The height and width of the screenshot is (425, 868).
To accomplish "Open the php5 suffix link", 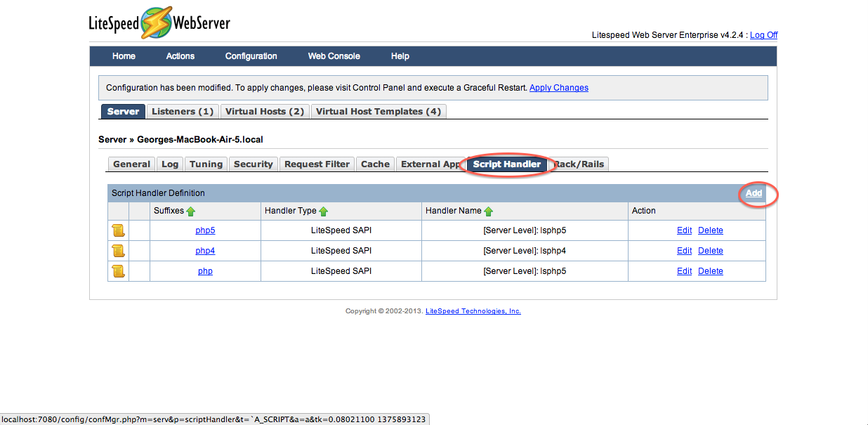I will coord(205,230).
